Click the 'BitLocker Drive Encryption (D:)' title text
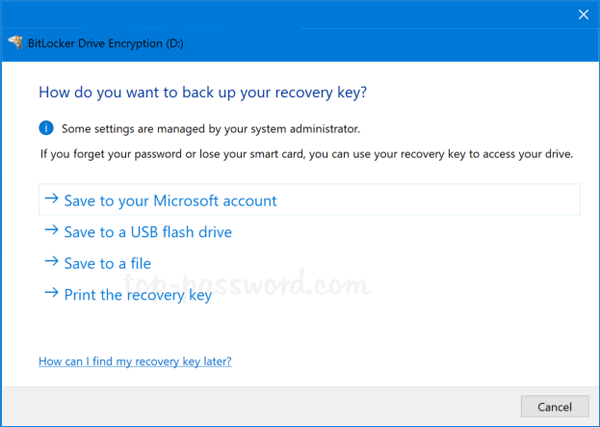Screen dimensions: 600x427 click(x=98, y=43)
